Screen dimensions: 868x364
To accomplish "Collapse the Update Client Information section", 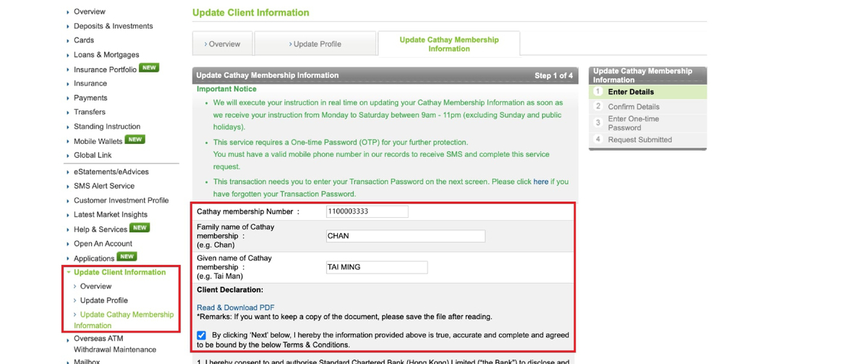I will click(119, 272).
